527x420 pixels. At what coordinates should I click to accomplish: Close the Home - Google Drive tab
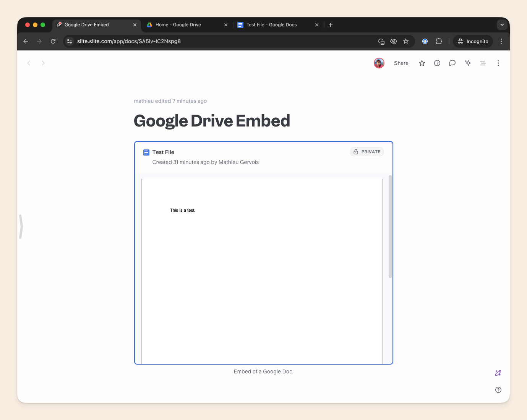pos(226,25)
